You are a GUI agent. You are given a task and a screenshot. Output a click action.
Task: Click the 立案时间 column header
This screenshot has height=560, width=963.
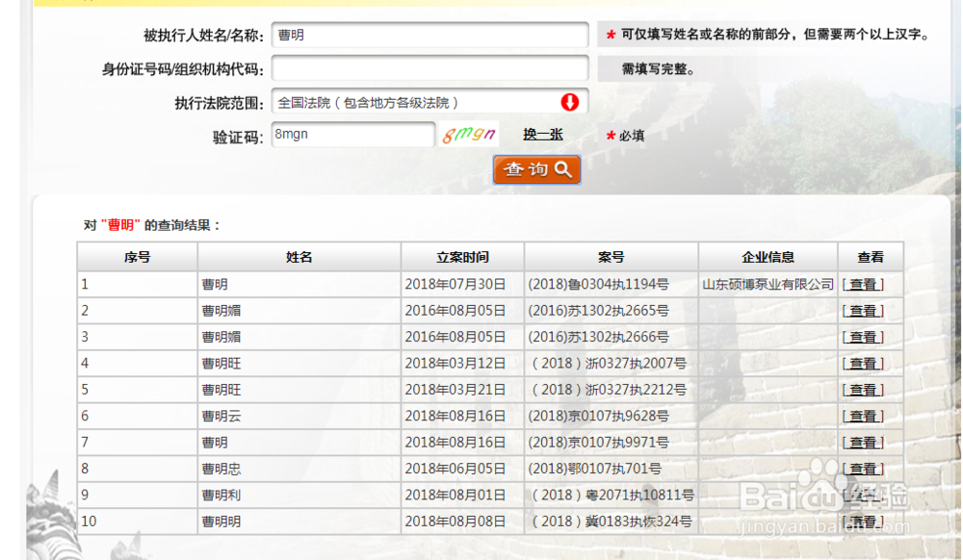pyautogui.click(x=462, y=257)
